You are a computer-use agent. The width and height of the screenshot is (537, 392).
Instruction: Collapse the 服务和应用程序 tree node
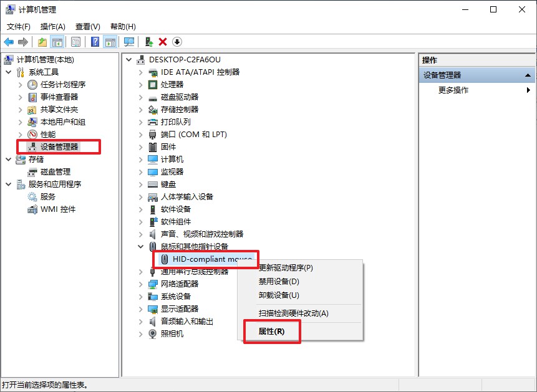(x=9, y=184)
